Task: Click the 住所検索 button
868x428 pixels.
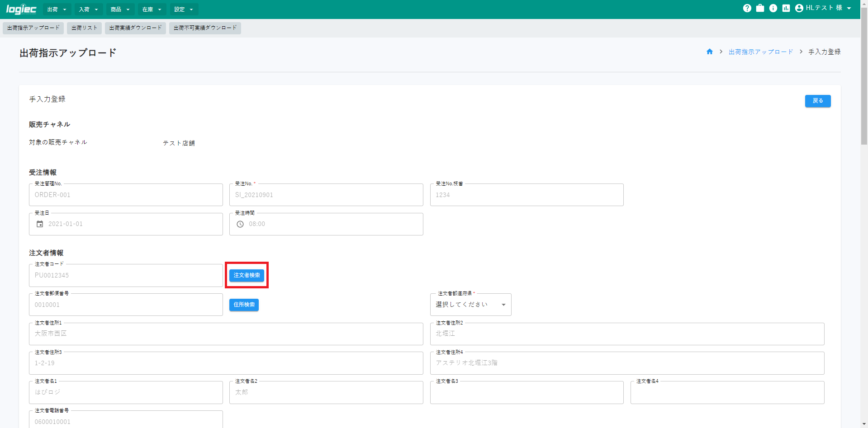Action: click(x=244, y=305)
